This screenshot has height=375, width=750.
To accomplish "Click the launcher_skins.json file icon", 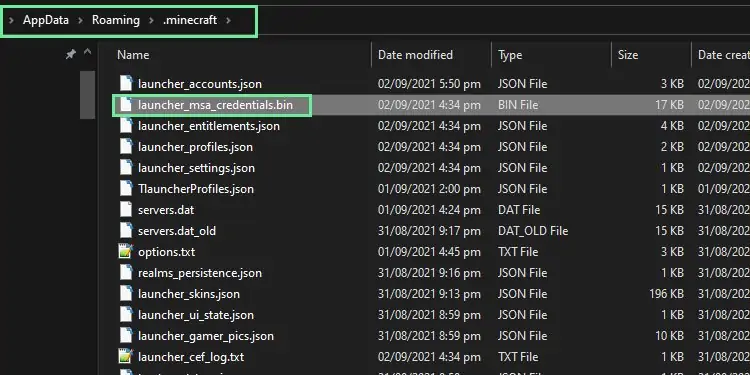I will pos(126,294).
